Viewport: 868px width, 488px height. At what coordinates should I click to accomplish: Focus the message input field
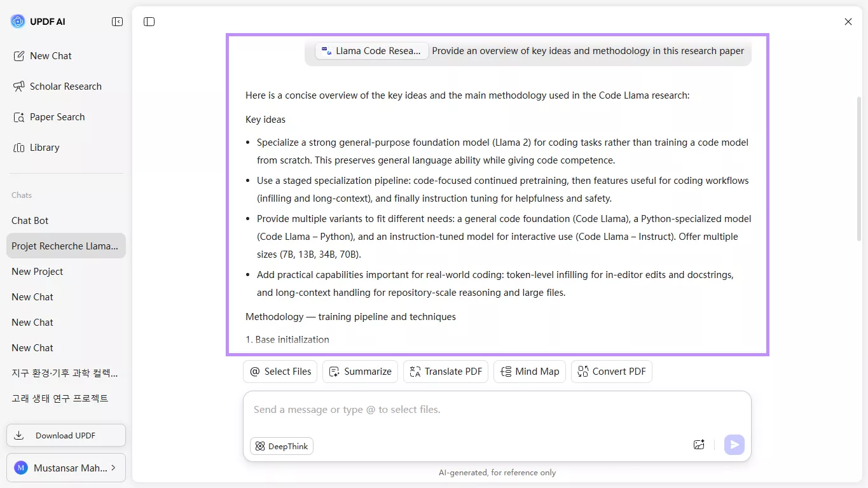coord(497,410)
